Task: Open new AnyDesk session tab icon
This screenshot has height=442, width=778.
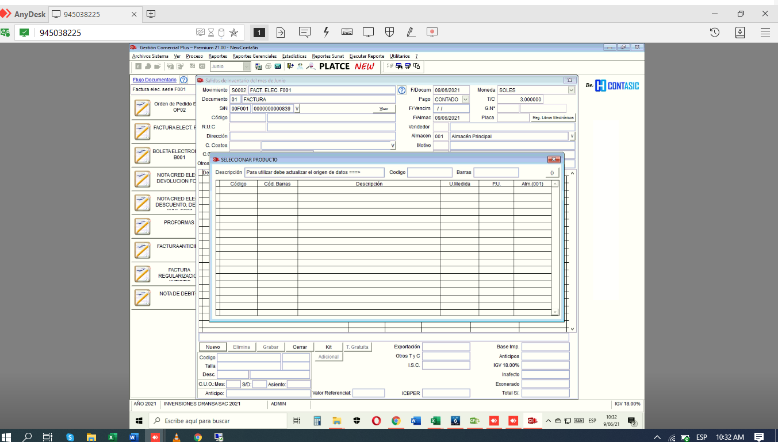Action: [x=151, y=14]
